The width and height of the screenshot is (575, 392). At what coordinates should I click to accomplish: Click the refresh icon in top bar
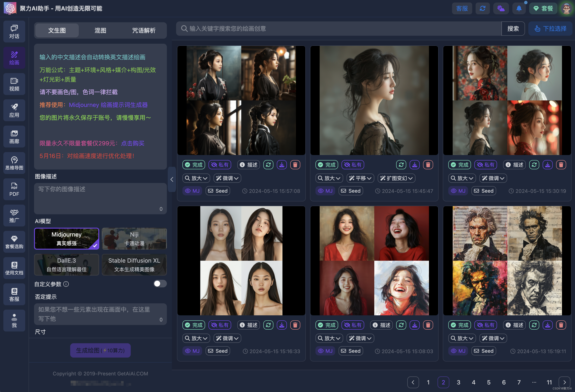coord(483,8)
